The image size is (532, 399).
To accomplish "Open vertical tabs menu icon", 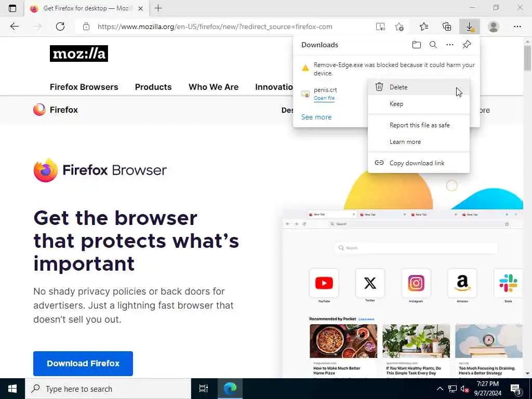I will pyautogui.click(x=12, y=8).
